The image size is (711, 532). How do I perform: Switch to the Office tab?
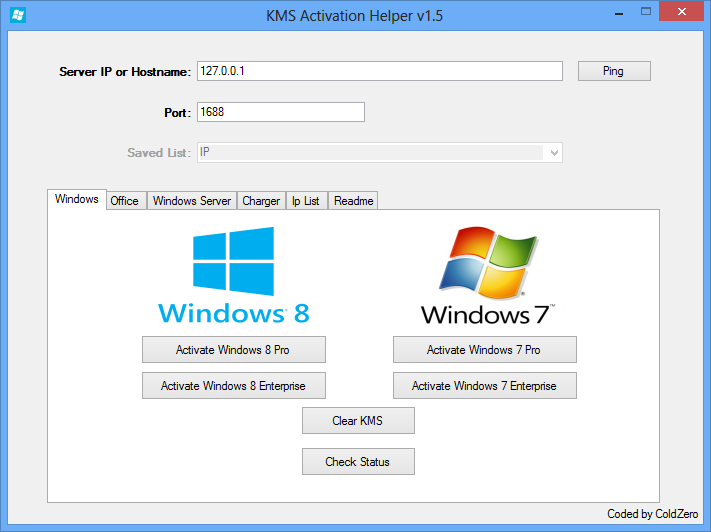point(124,201)
